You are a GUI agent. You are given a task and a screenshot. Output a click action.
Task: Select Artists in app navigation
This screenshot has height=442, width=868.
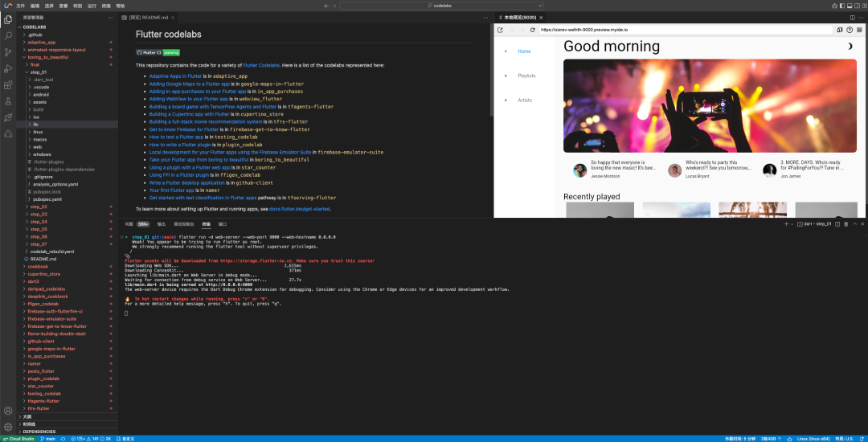tap(525, 100)
